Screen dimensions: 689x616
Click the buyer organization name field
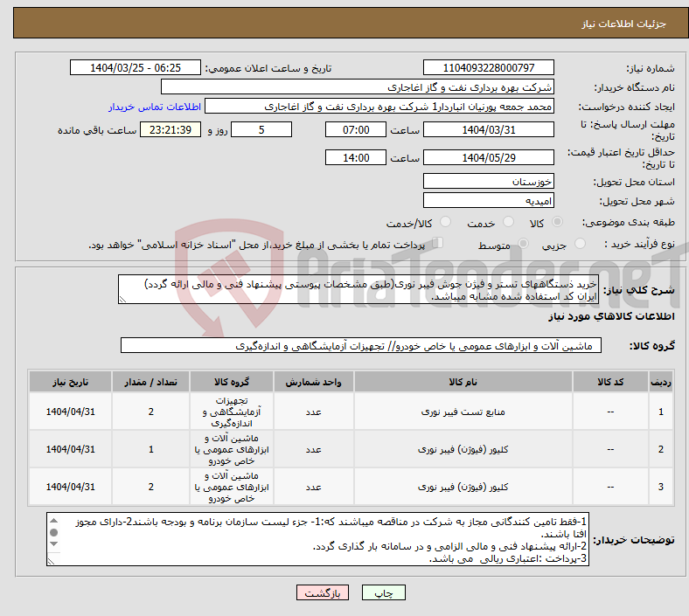click(x=358, y=87)
